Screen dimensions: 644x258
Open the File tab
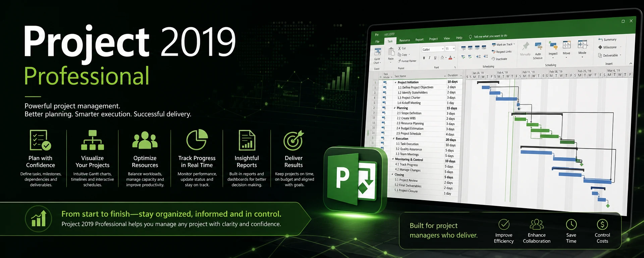pos(378,42)
